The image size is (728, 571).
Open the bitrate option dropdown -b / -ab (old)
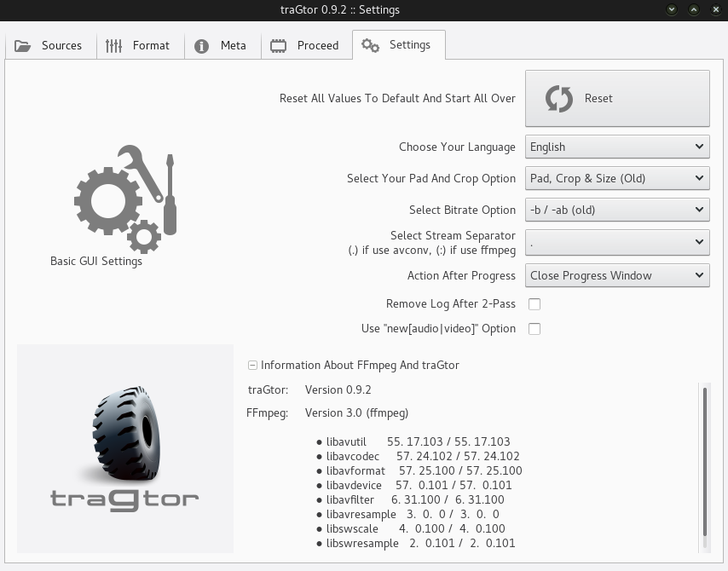617,210
